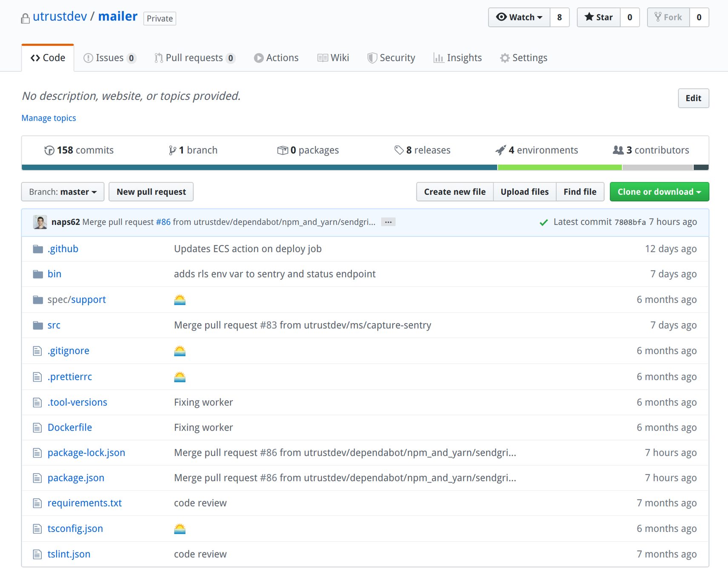Click the src folder icon
The height and width of the screenshot is (574, 728).
[38, 325]
